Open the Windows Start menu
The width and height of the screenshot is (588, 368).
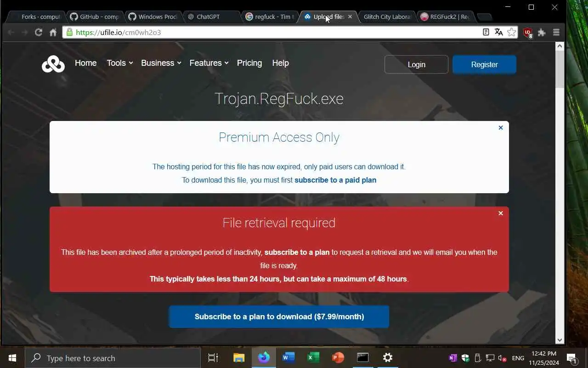[x=12, y=358]
